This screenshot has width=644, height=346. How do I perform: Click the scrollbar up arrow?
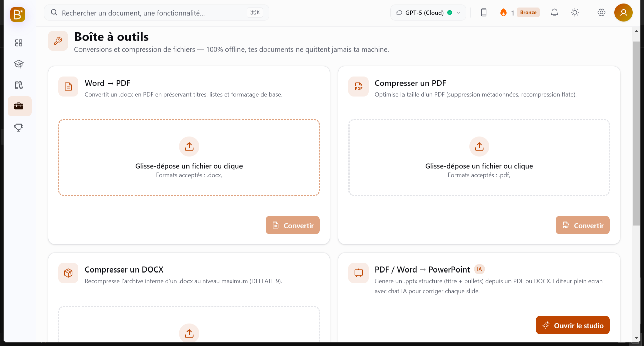[636, 31]
